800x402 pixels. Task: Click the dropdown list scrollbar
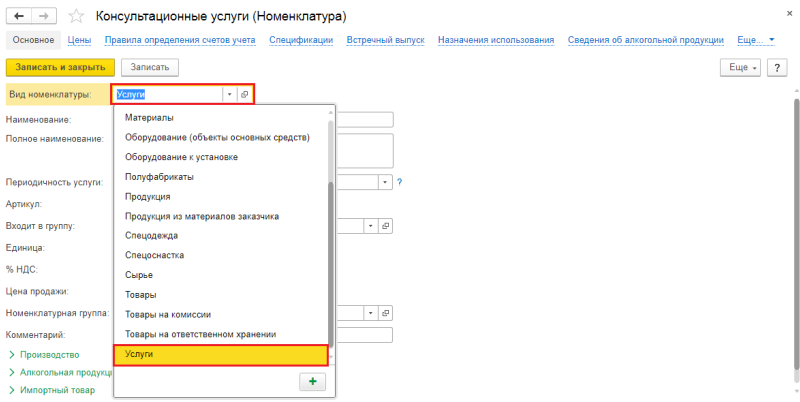pos(331,264)
